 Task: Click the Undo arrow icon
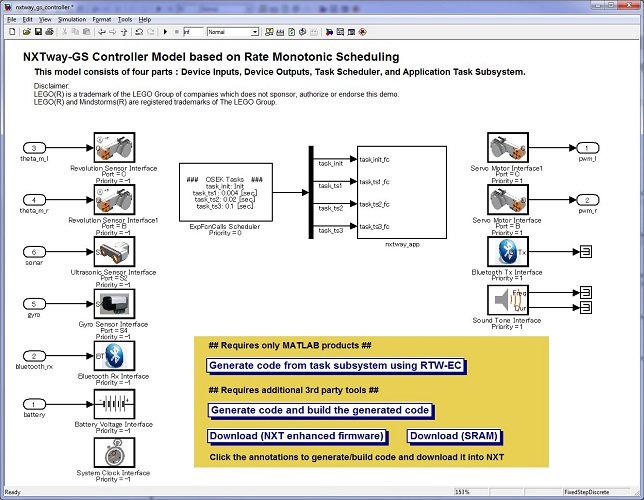click(139, 31)
